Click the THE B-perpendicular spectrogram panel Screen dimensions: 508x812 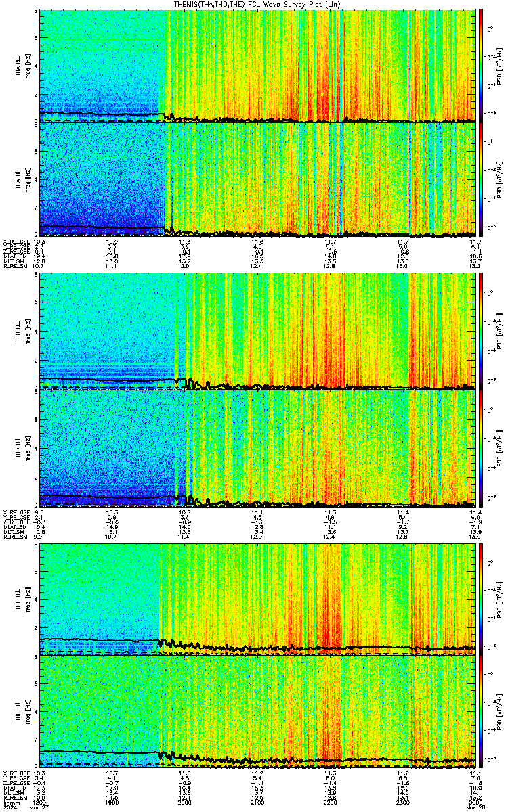[257, 599]
